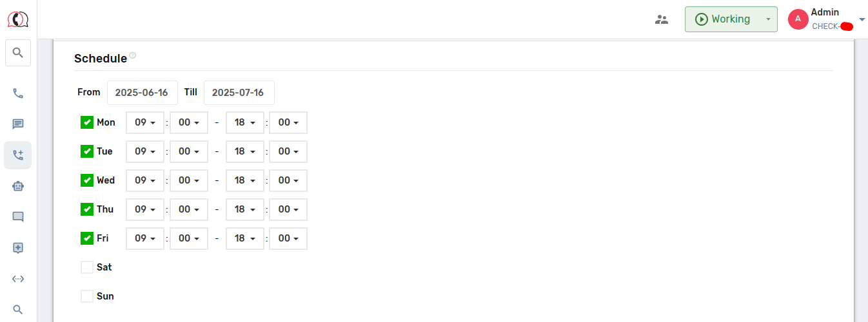Enable the Sun checkbox
Screen dimensions: 868x322
pos(87,296)
